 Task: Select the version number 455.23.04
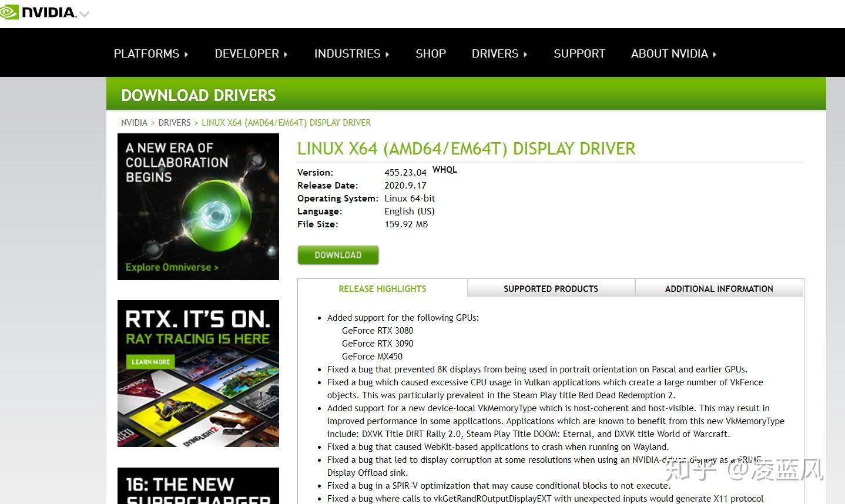405,172
